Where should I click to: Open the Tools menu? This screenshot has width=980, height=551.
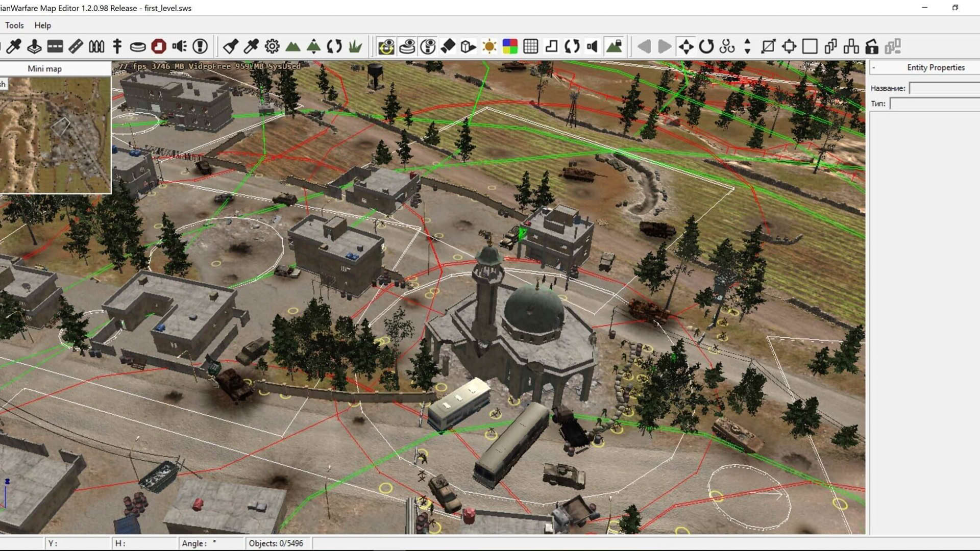14,25
